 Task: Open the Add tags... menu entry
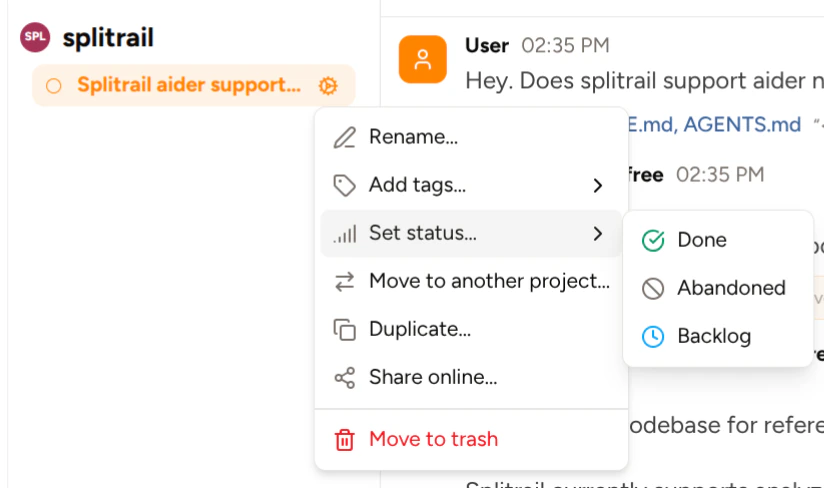coord(471,185)
